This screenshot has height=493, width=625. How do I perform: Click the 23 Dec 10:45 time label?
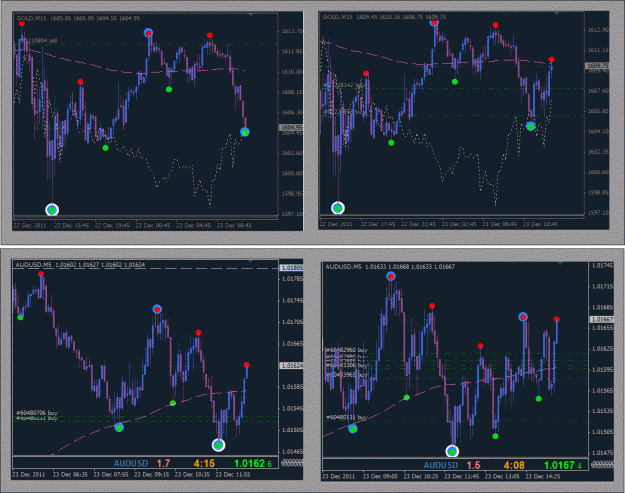540,224
